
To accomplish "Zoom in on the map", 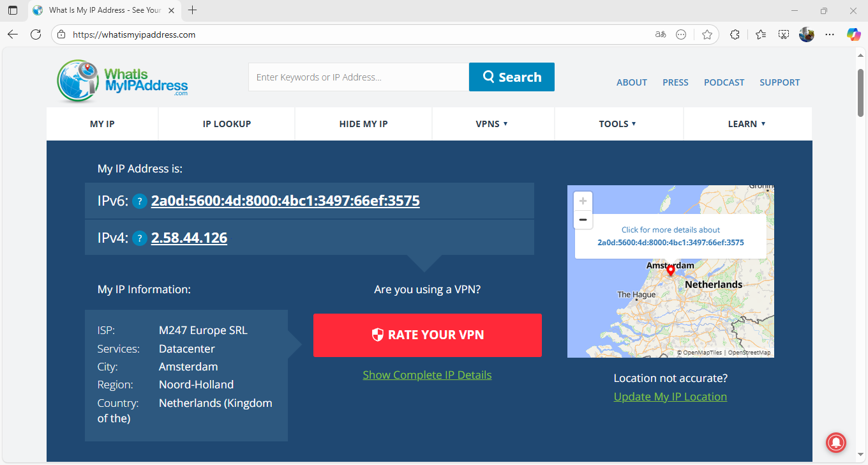I will click(583, 201).
